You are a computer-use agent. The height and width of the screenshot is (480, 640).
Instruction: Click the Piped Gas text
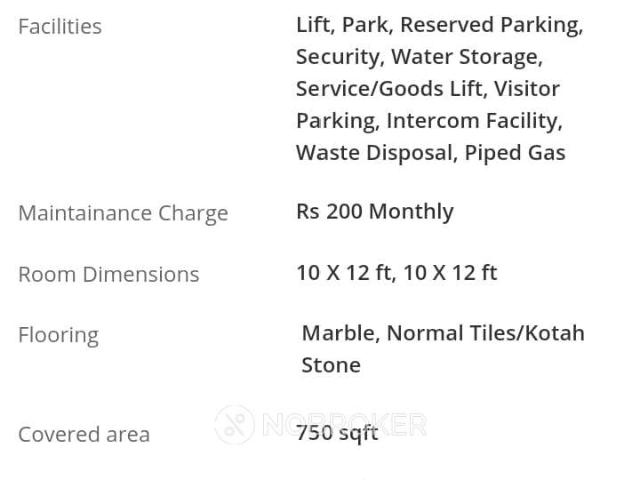click(515, 153)
